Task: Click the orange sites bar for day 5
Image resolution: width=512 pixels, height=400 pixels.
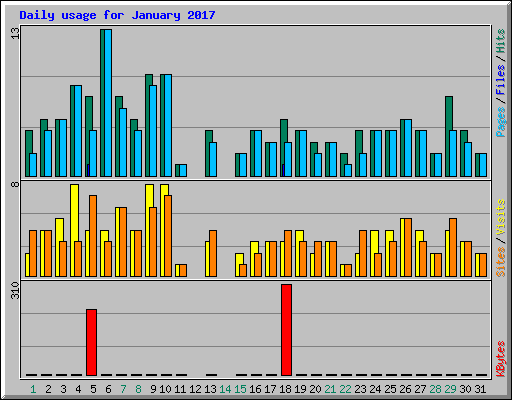Action: tap(93, 236)
